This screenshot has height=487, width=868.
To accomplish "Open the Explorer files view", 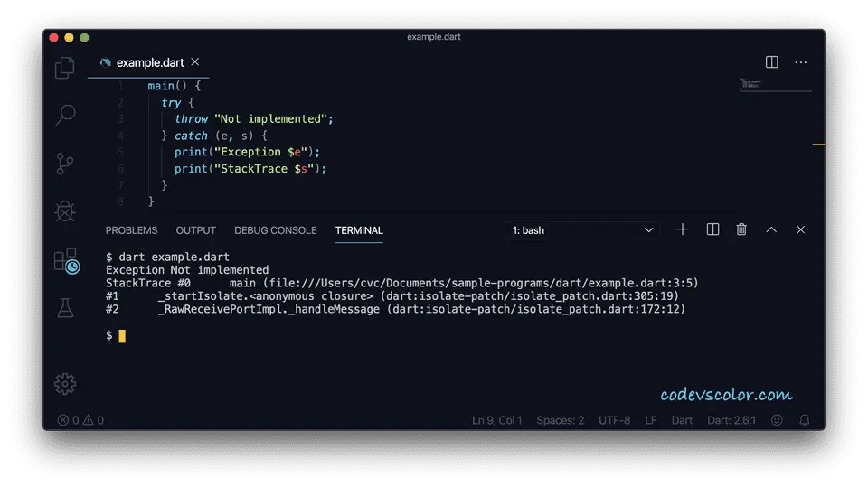I will coord(65,68).
